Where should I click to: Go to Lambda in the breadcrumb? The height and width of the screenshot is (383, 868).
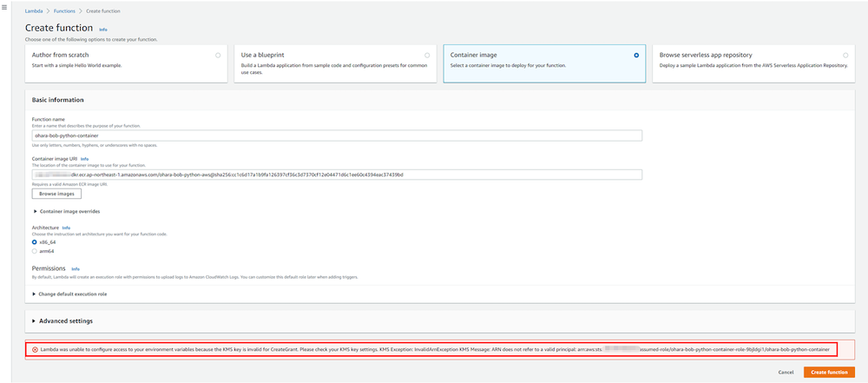click(x=33, y=10)
